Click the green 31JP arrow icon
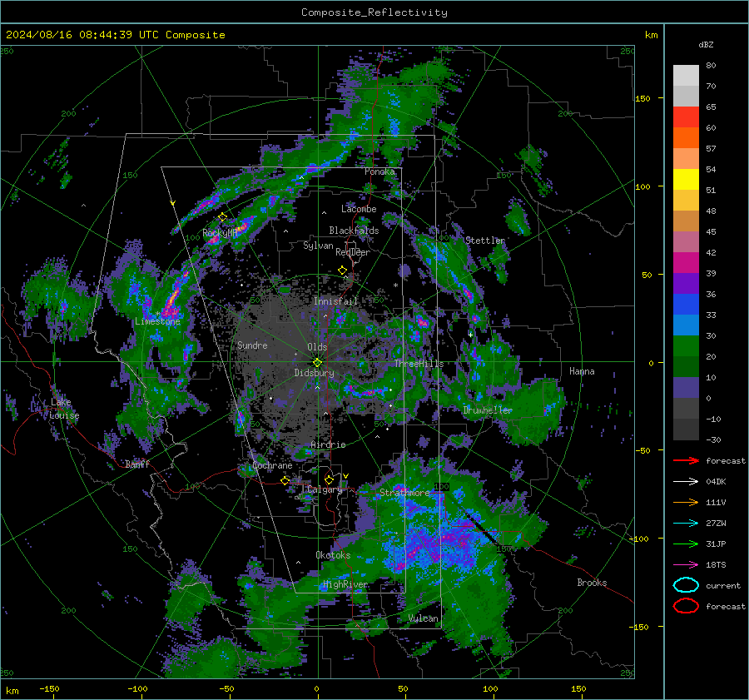Viewport: 749px width, 700px height. coord(686,544)
